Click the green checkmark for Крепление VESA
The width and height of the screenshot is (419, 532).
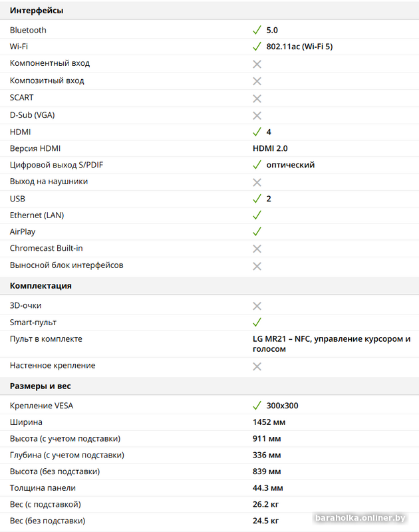tap(257, 406)
